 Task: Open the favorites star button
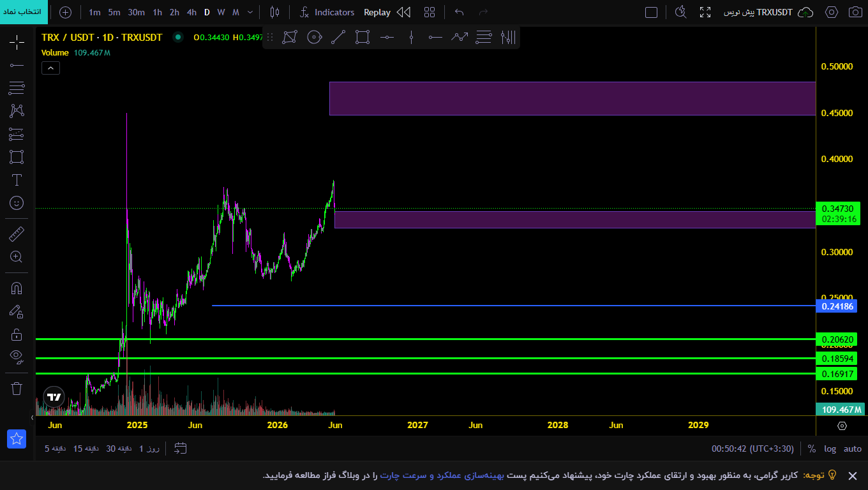click(x=17, y=439)
